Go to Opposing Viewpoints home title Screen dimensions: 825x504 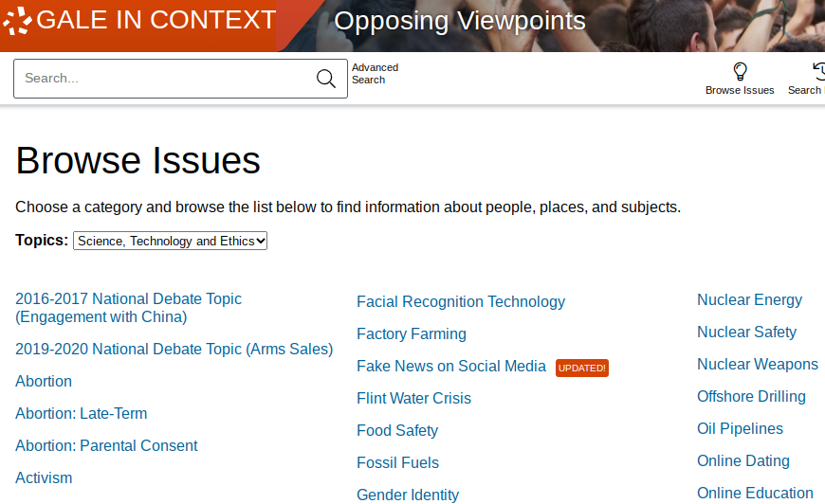point(459,21)
